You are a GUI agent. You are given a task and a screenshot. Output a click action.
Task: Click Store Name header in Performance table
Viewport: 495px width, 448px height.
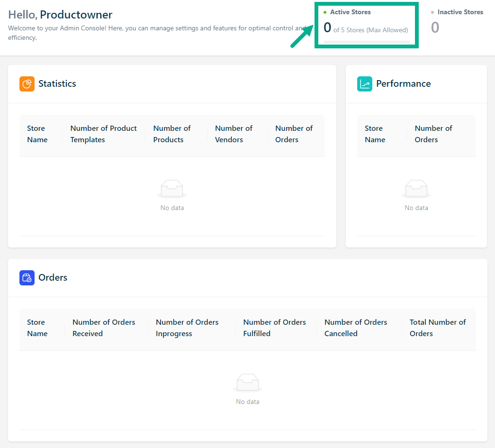click(375, 134)
